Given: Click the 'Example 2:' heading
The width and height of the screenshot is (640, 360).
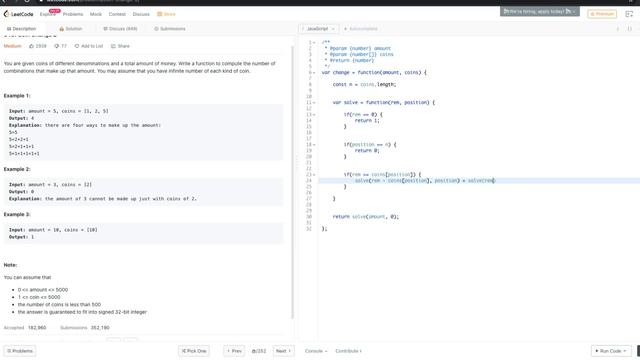Looking at the screenshot, I should (17, 169).
